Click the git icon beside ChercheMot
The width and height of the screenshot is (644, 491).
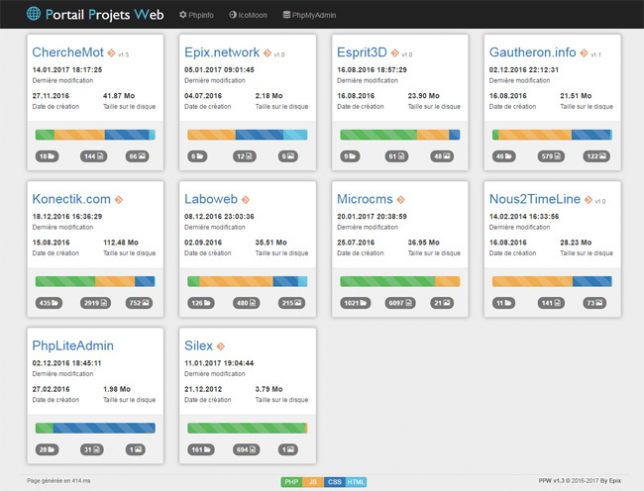click(111, 53)
